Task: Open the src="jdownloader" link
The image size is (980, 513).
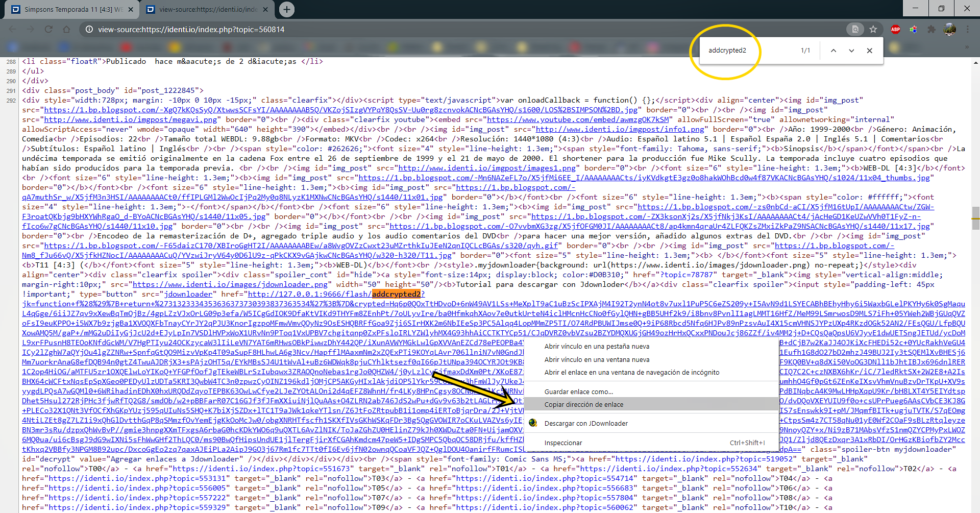Action: coord(188,294)
